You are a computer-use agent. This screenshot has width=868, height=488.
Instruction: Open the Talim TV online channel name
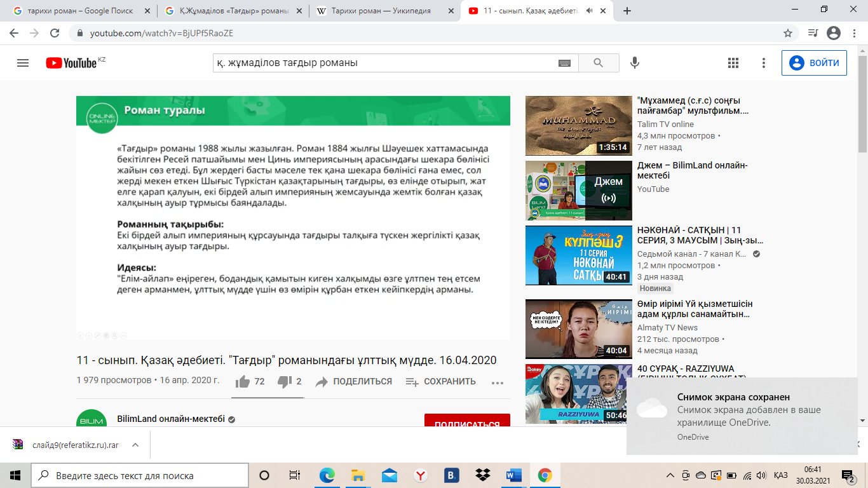pyautogui.click(x=665, y=125)
